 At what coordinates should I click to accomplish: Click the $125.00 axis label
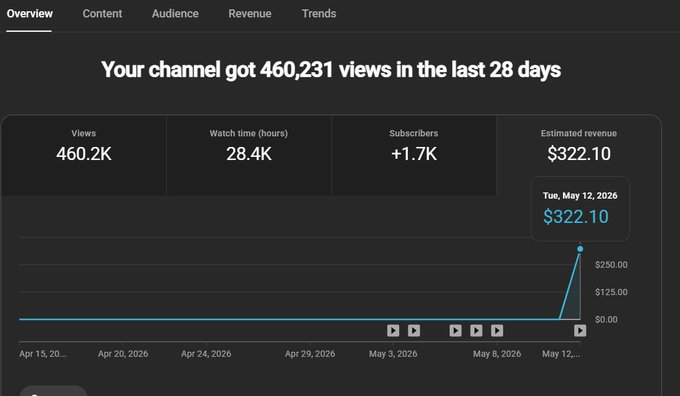click(x=611, y=292)
